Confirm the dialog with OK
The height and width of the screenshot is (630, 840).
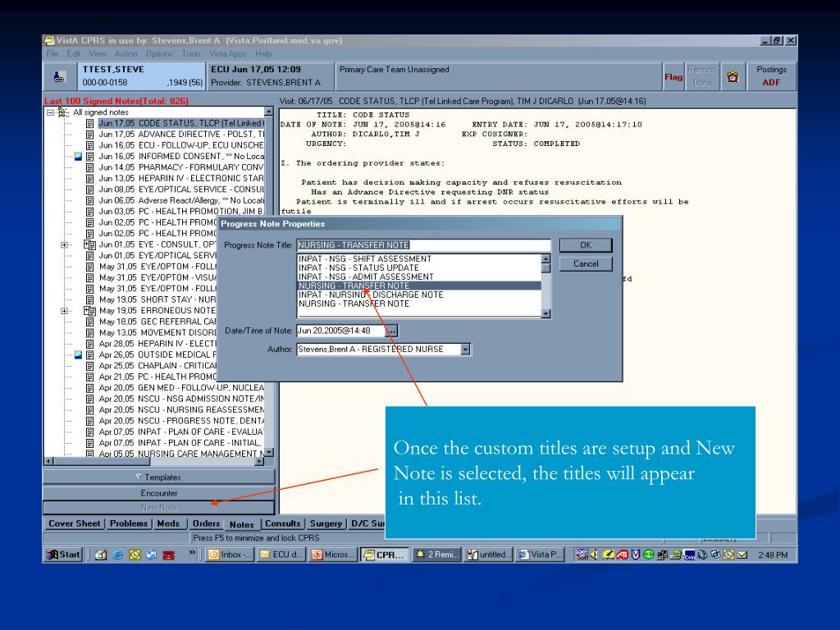pyautogui.click(x=586, y=245)
